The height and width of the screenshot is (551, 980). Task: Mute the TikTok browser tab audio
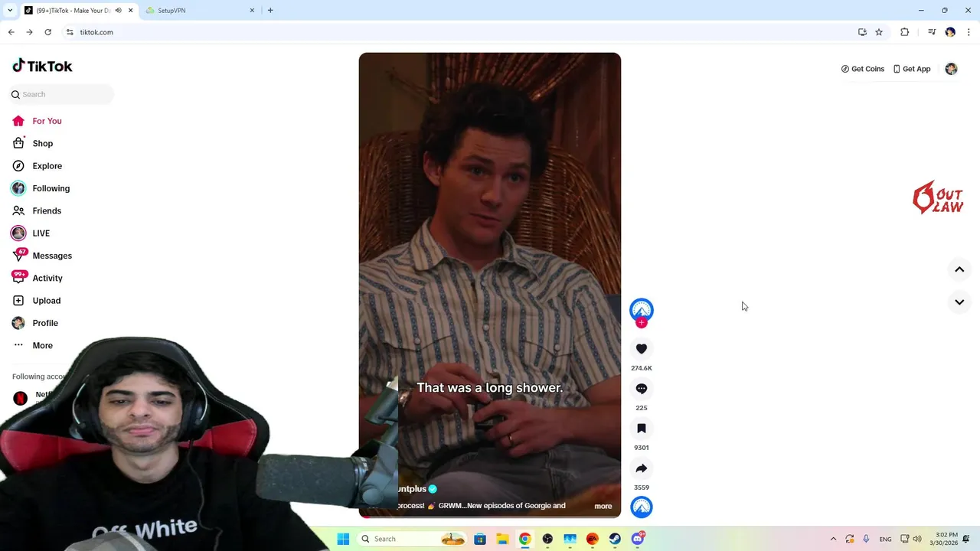(118, 11)
